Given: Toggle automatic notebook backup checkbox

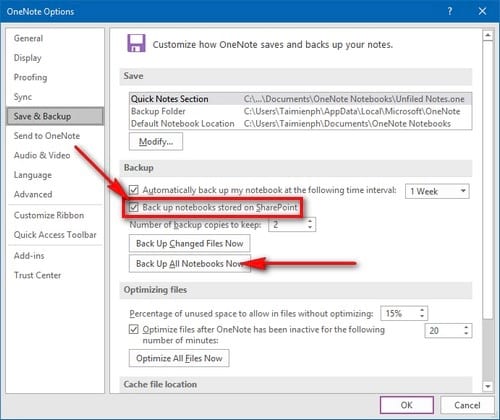Looking at the screenshot, I should tap(134, 190).
